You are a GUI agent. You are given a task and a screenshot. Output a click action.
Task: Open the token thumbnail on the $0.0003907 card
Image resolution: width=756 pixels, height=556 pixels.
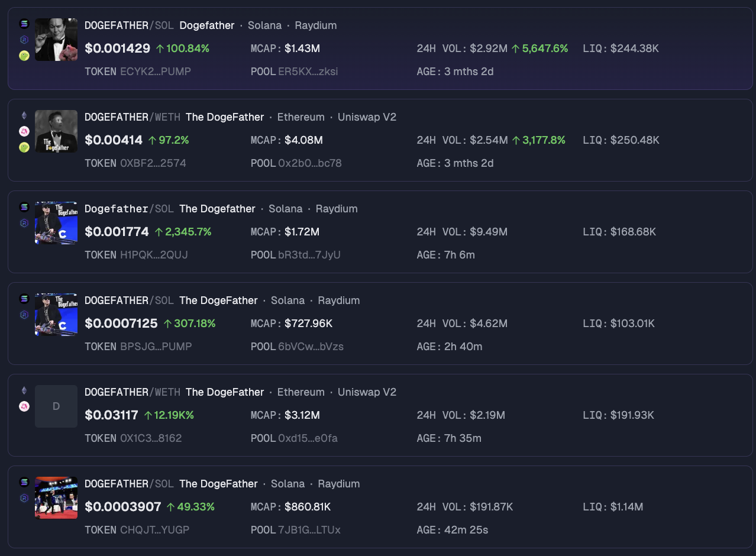coord(56,498)
